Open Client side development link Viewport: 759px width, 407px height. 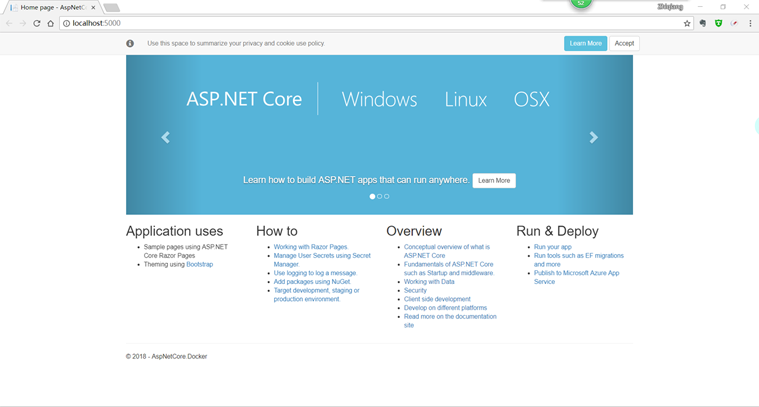tap(437, 299)
